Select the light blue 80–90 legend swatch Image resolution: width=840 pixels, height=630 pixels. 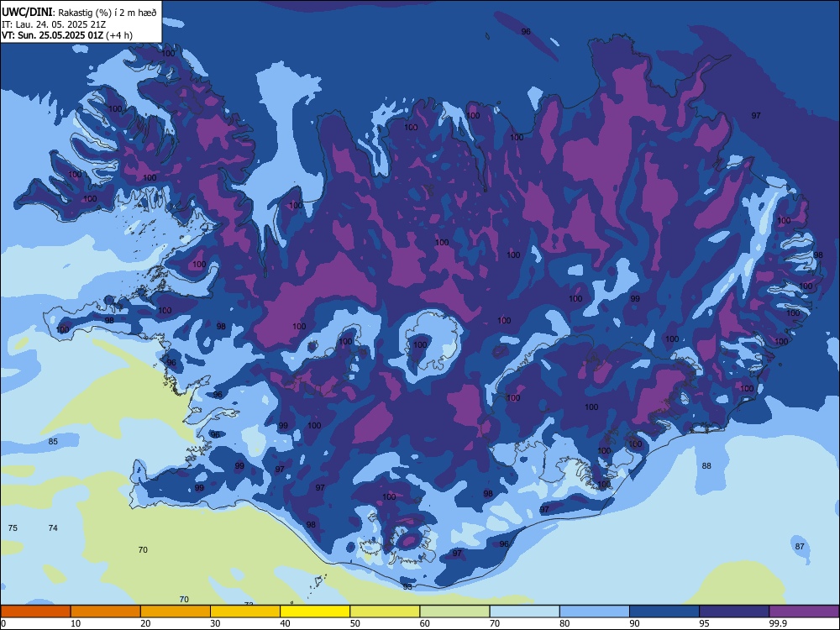pos(594,612)
